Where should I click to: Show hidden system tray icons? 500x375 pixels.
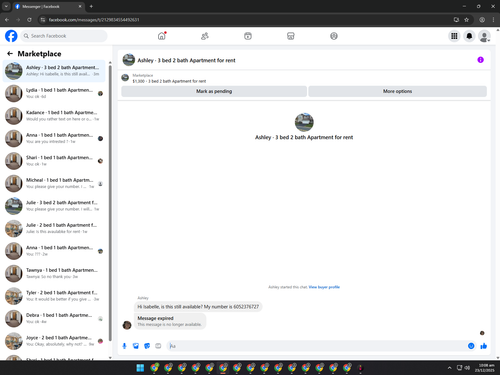click(x=449, y=368)
